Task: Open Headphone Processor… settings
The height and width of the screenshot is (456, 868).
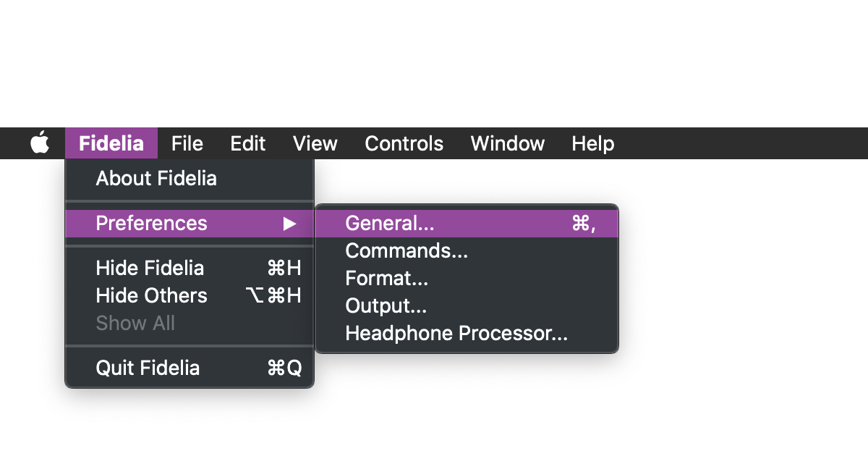Action: coord(456,334)
